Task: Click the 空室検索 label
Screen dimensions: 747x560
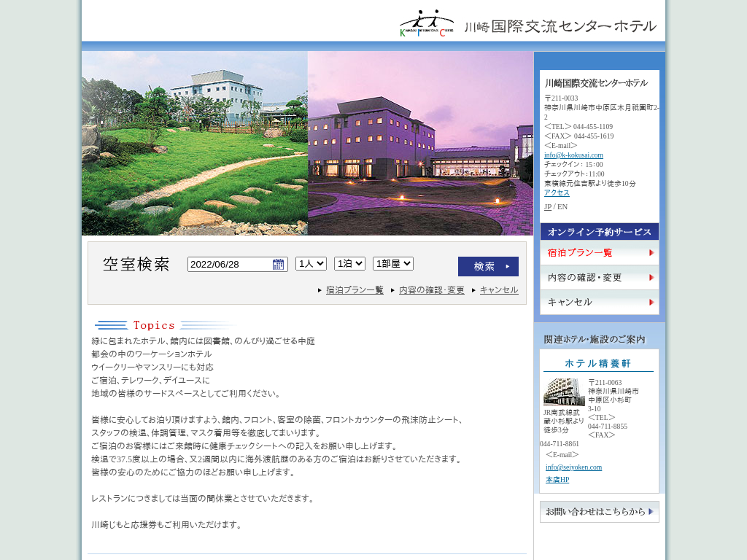Action: [136, 264]
